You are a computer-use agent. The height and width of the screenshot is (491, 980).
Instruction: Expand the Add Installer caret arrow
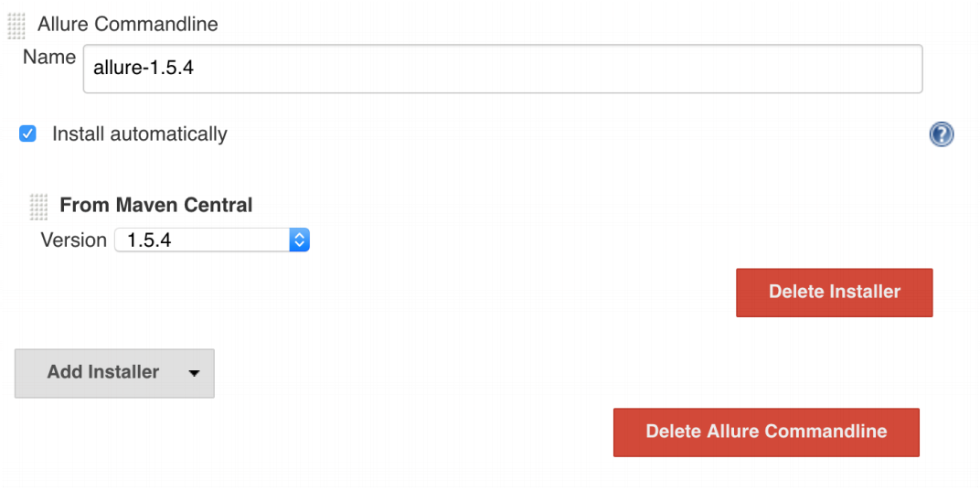[193, 373]
